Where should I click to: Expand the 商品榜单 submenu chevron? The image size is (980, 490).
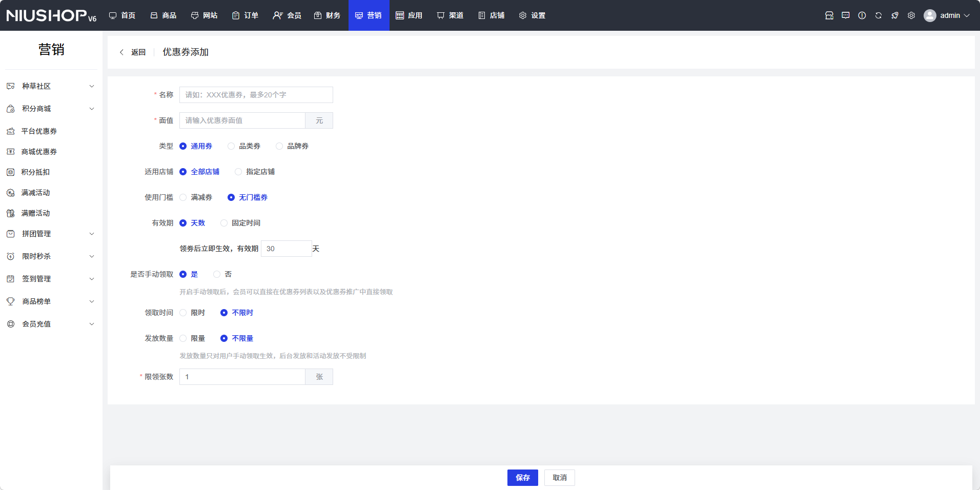click(x=92, y=301)
